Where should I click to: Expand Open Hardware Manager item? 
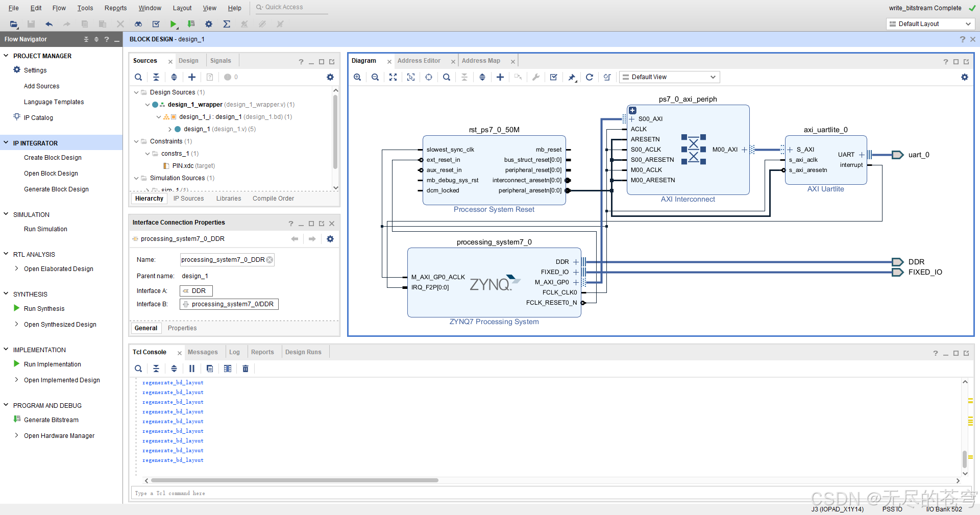click(x=17, y=435)
